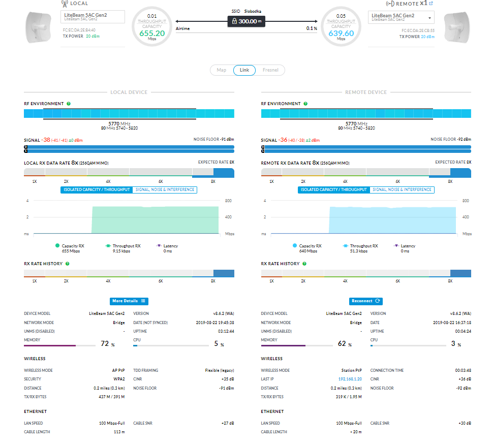492x448 pixels.
Task: Open the remote LiteBeam 5AC Gen2 dropdown
Action: click(x=401, y=17)
